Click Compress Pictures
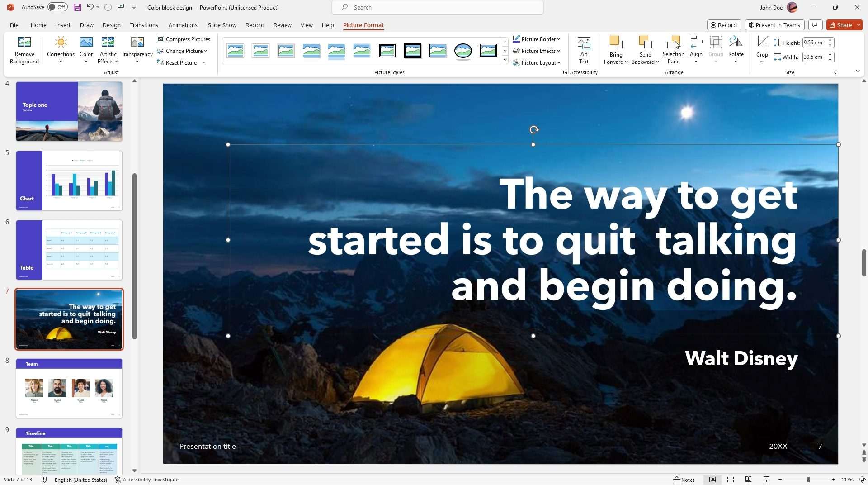 coord(184,39)
